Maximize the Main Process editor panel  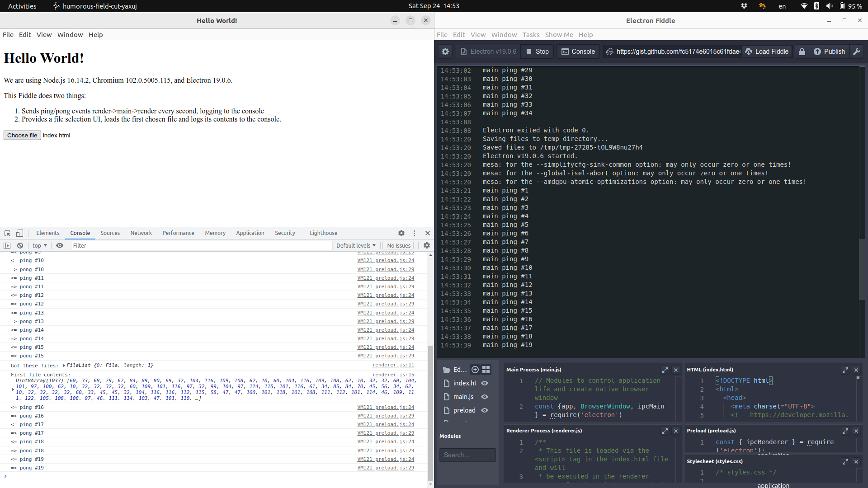(x=665, y=370)
